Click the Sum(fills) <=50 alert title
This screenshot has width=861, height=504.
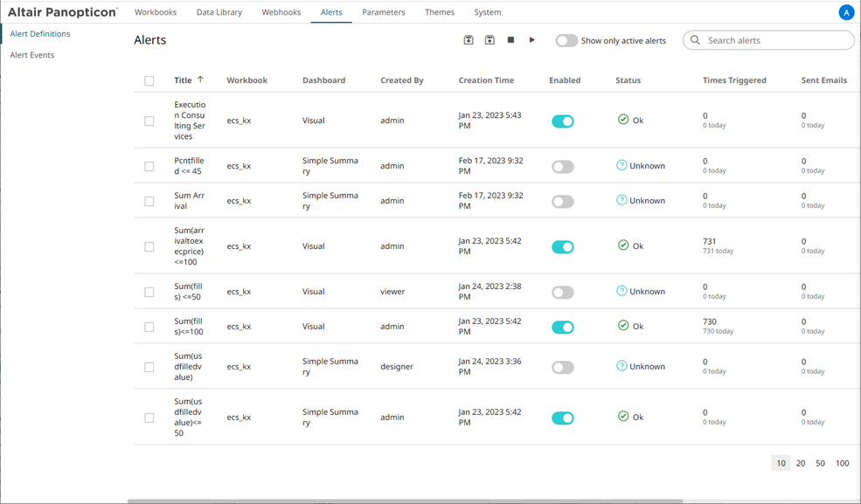188,291
